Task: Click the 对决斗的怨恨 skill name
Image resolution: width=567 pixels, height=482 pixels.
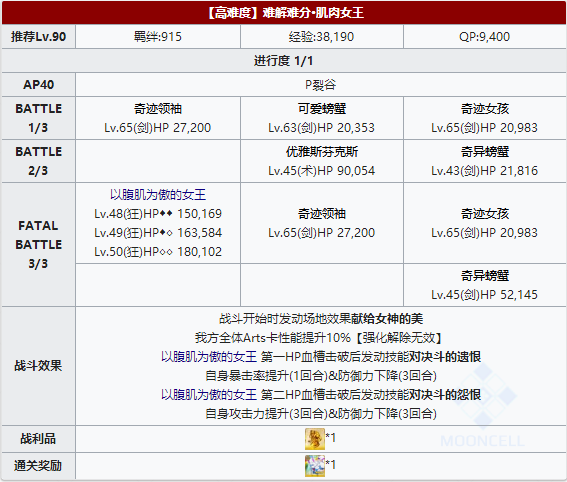Action: (x=445, y=394)
